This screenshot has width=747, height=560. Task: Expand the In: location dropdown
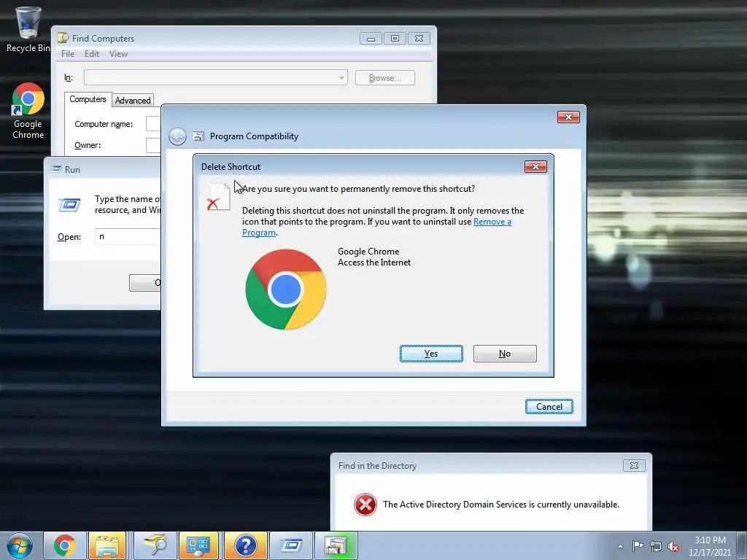(x=341, y=77)
